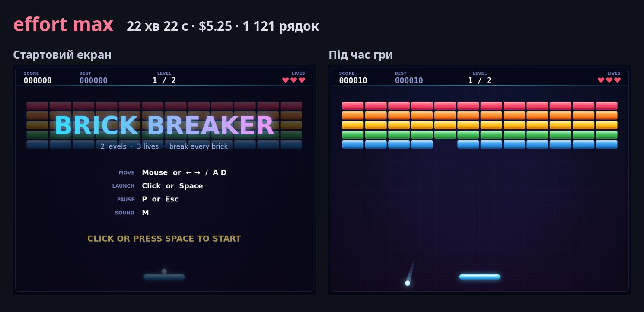Click the last life heart in the gameplay screen
The width and height of the screenshot is (644, 312).
tap(618, 80)
